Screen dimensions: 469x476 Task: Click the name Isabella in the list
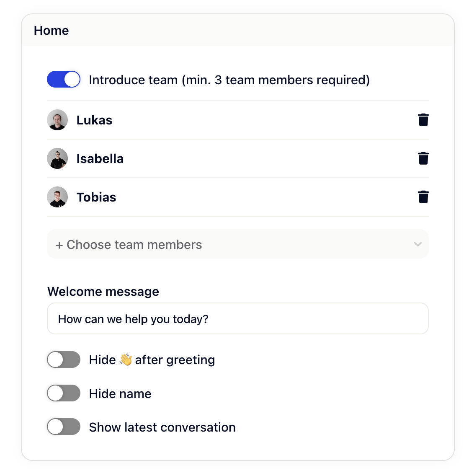[100, 159]
